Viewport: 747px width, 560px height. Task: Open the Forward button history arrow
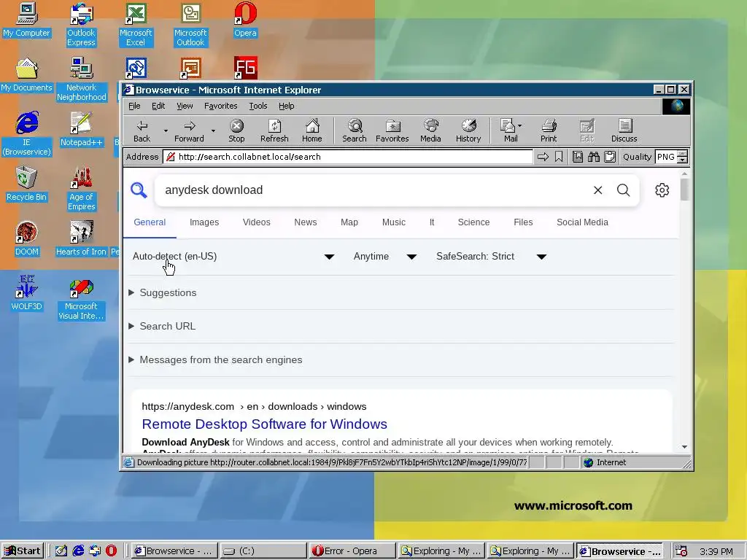213,131
